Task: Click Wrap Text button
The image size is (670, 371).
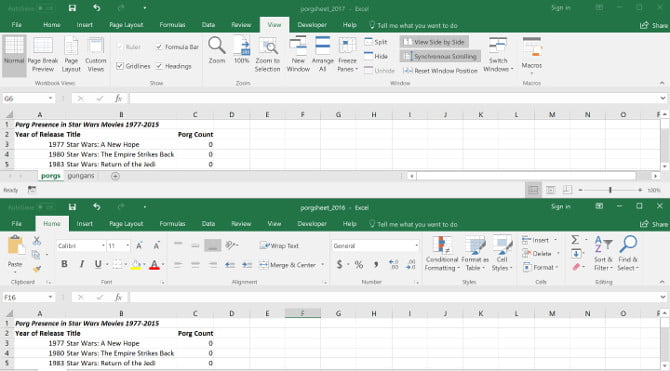Action: (x=279, y=246)
